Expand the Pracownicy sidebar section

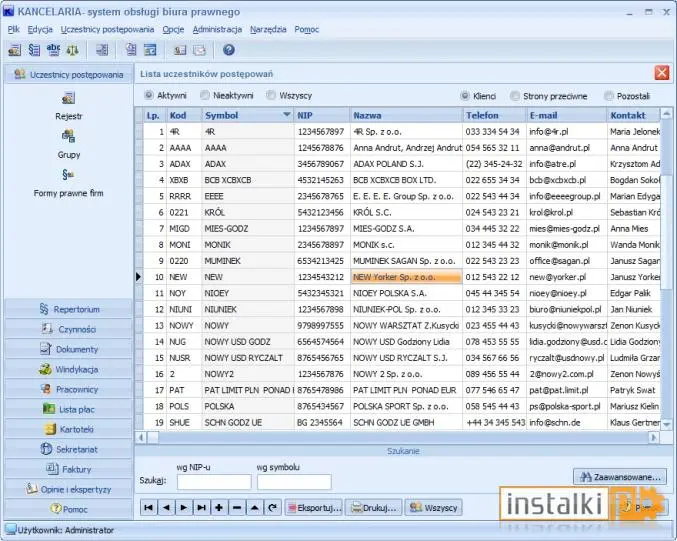click(x=68, y=389)
